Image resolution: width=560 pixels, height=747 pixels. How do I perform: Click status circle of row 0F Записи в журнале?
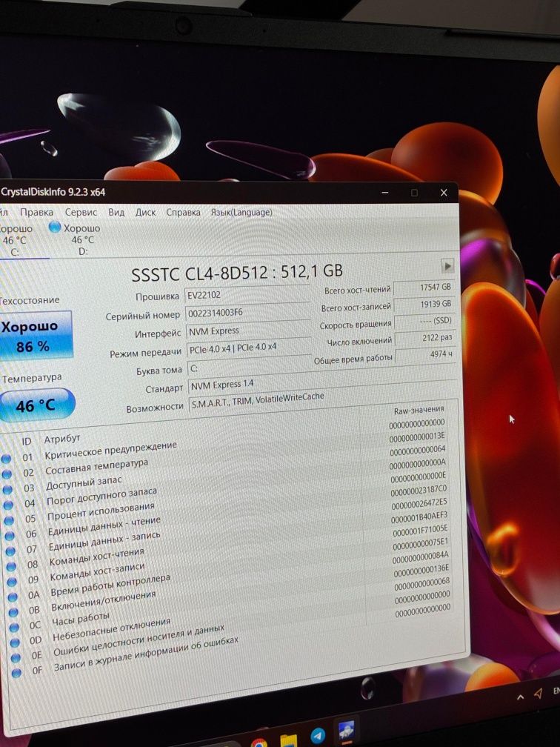coord(16,673)
